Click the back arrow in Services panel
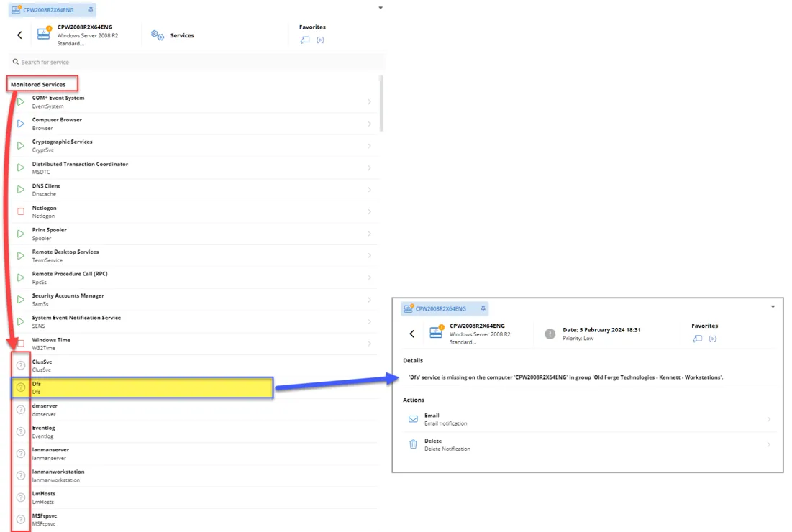The width and height of the screenshot is (792, 532). tap(19, 35)
